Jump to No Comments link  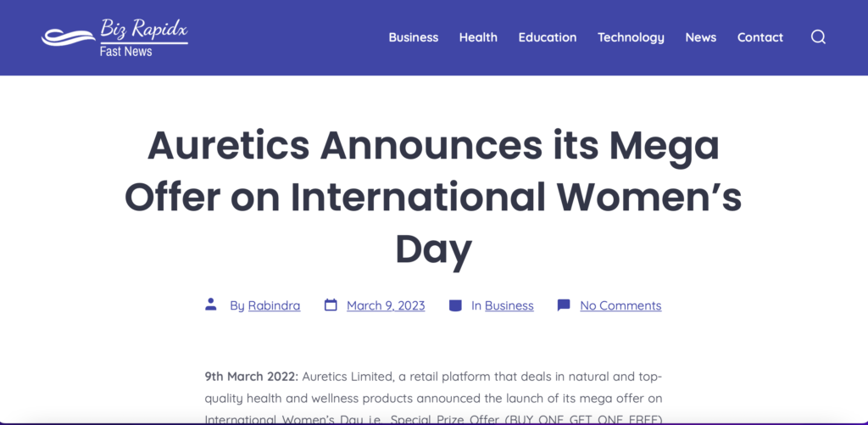click(620, 305)
